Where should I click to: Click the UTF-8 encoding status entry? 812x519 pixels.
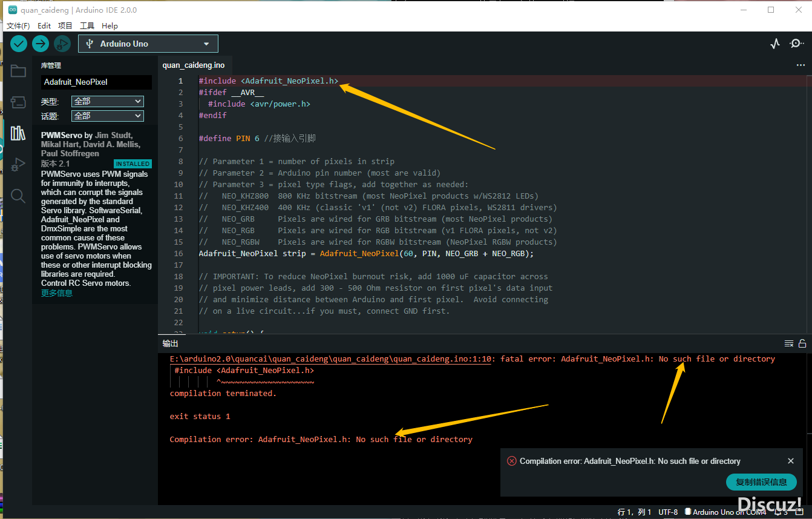coord(668,512)
